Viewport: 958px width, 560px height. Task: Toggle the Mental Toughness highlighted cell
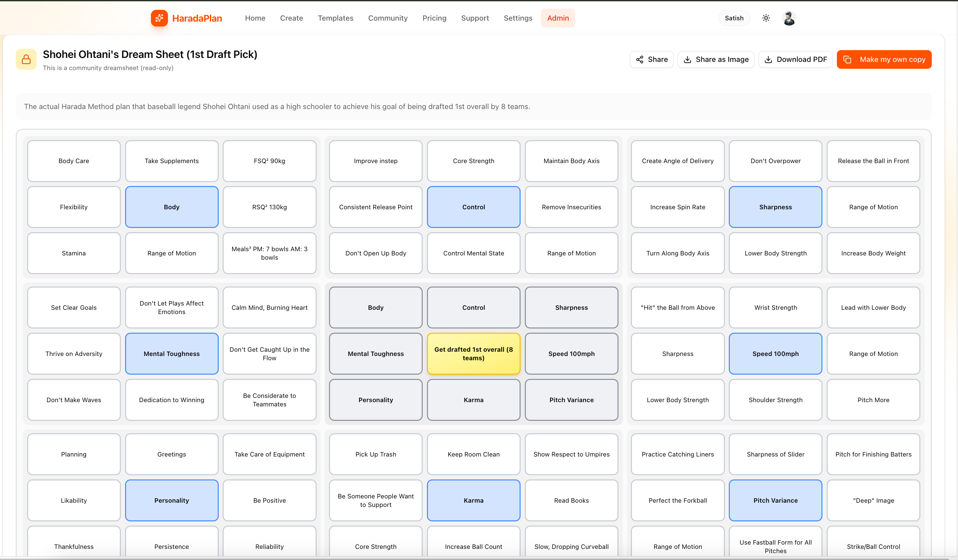172,354
